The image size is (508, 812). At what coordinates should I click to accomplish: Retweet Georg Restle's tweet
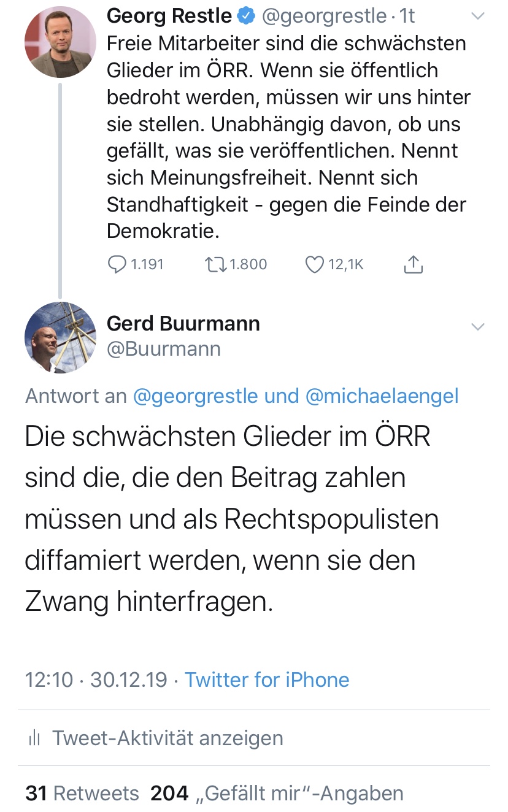click(215, 264)
